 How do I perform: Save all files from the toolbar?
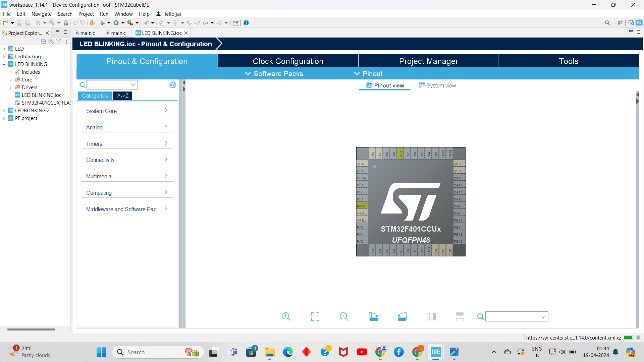28,23
